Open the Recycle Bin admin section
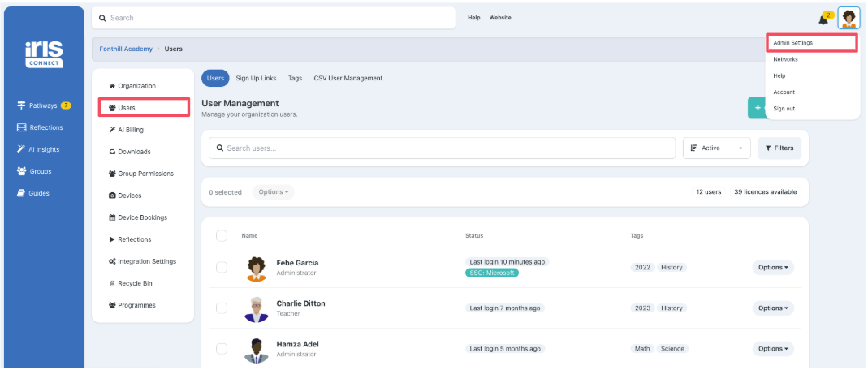The width and height of the screenshot is (868, 370). (x=134, y=283)
